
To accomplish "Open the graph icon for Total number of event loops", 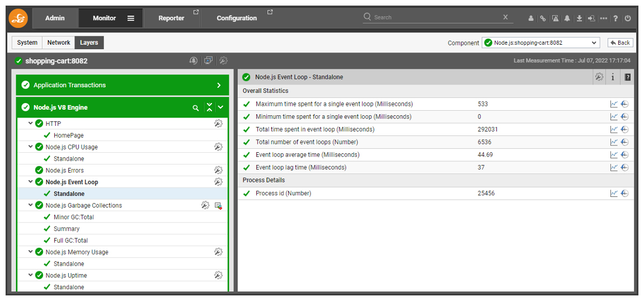I will click(614, 142).
